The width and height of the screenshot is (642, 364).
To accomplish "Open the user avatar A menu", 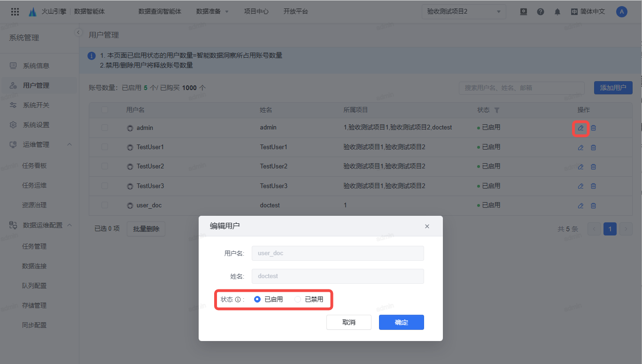I will (622, 12).
